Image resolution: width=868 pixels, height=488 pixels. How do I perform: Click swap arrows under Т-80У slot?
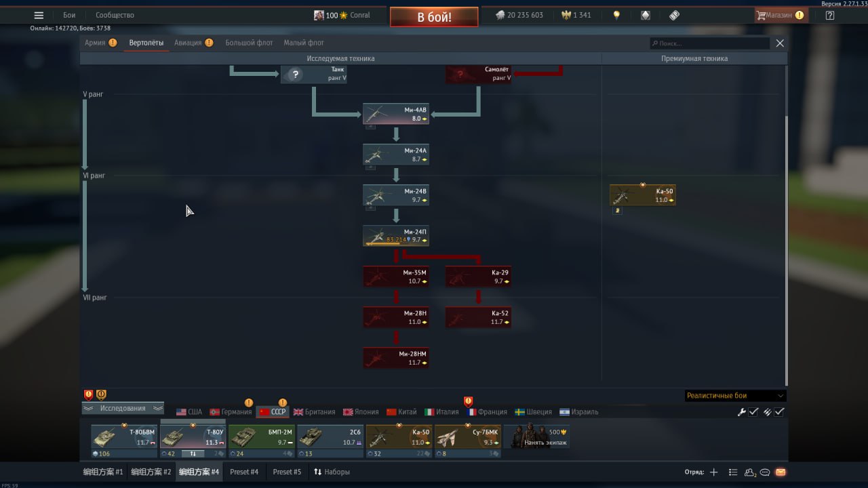pos(193,453)
